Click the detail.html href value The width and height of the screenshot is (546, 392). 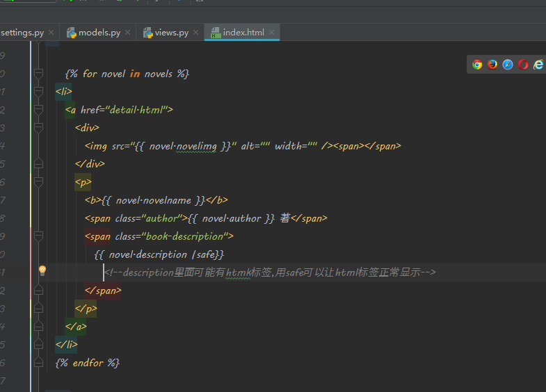[x=135, y=110]
